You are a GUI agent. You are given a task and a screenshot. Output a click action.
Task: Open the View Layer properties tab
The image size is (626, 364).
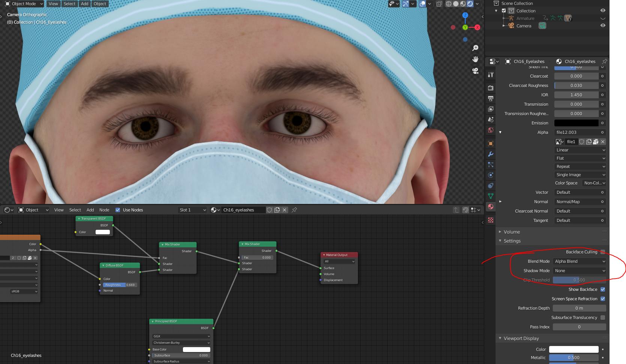pos(491,109)
